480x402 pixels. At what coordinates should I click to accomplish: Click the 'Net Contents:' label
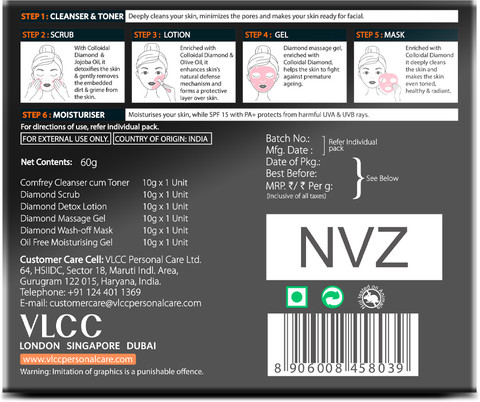46,162
